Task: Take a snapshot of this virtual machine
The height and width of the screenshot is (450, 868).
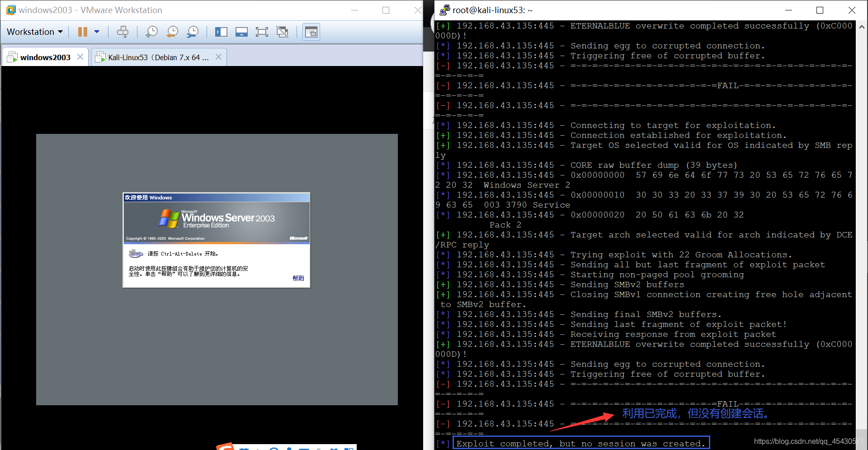Action: tap(152, 32)
